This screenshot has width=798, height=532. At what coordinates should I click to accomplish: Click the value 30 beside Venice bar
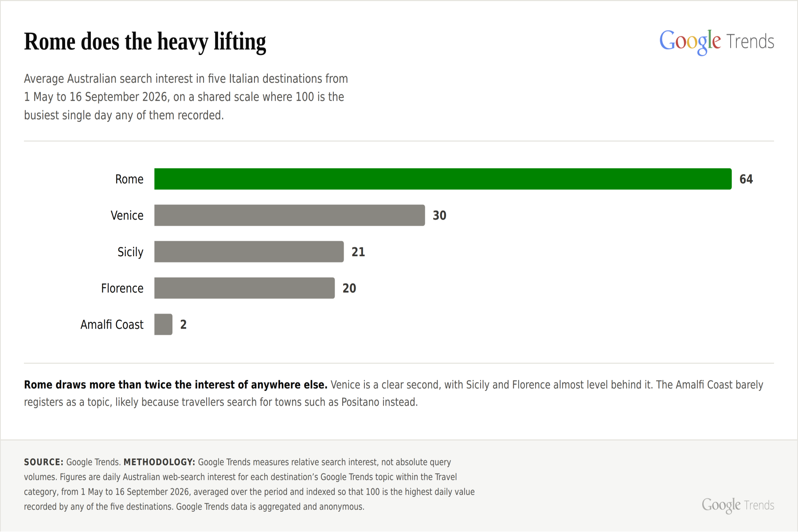pyautogui.click(x=439, y=215)
